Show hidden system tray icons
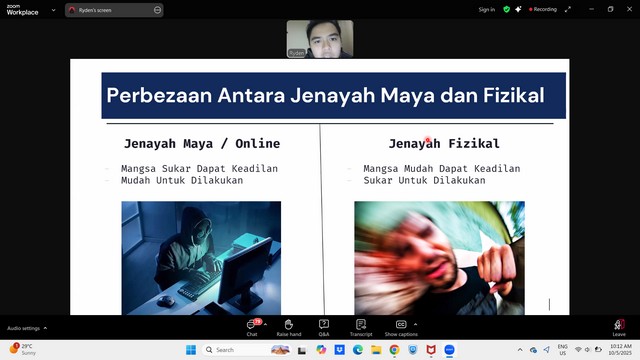Image resolution: width=640 pixels, height=360 pixels. click(x=520, y=350)
